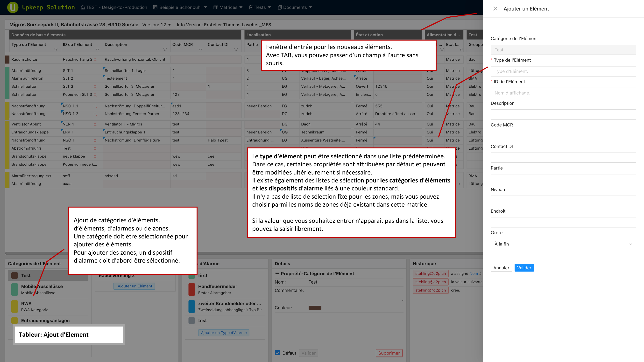Click the brown Couleur swatch in Details
This screenshot has height=362, width=644.
click(x=315, y=308)
